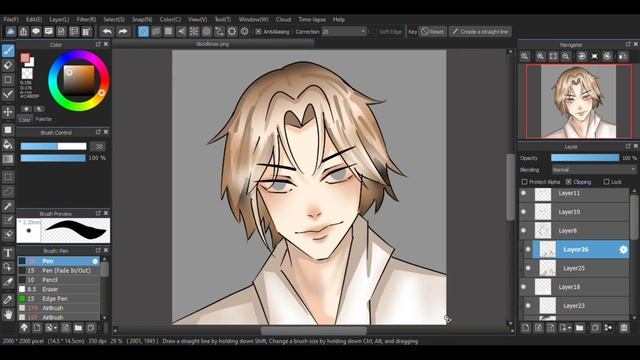This screenshot has width=640, height=360.
Task: Toggle the AntiAliasing checkbox
Action: [x=258, y=31]
